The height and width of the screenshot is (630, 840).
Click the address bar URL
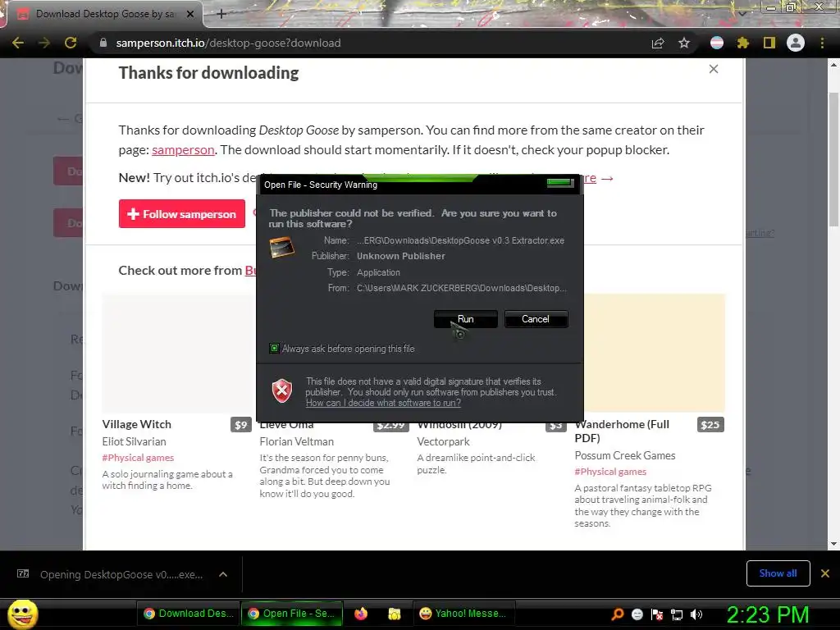tap(228, 43)
